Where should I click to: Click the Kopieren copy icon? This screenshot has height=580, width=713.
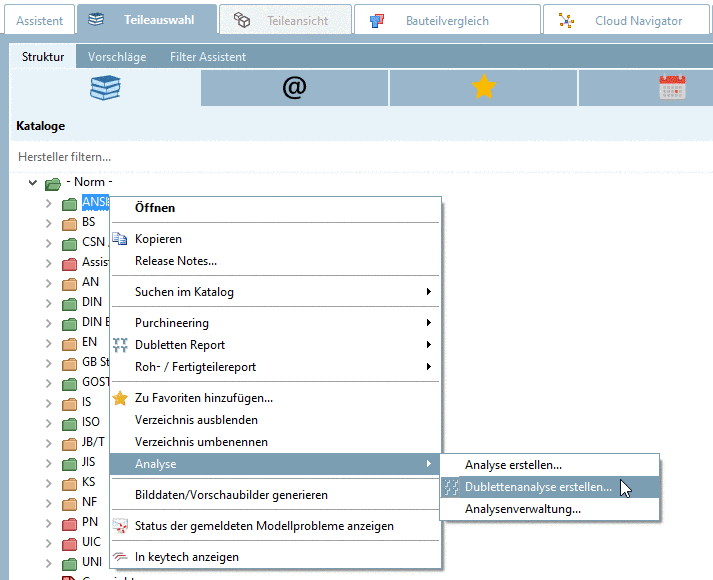tap(120, 239)
